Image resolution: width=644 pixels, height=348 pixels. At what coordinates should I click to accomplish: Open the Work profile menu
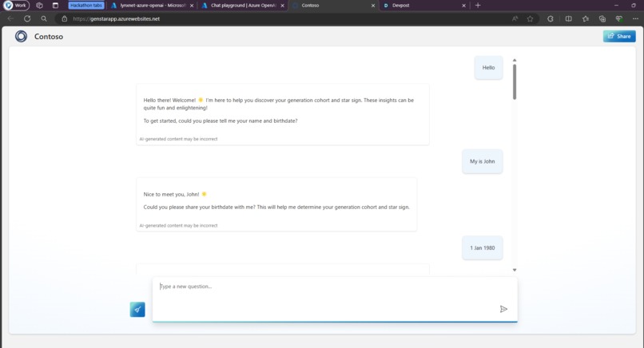(x=16, y=6)
